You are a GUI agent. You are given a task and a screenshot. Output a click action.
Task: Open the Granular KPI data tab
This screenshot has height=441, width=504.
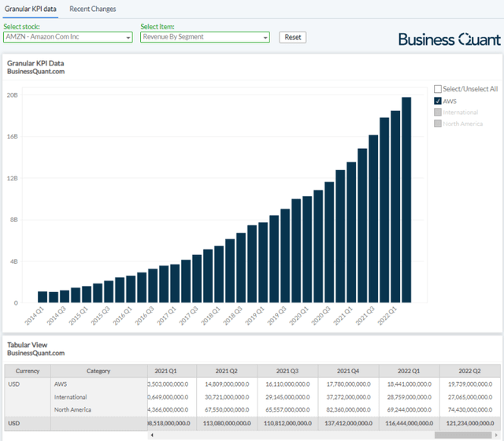[x=31, y=9]
